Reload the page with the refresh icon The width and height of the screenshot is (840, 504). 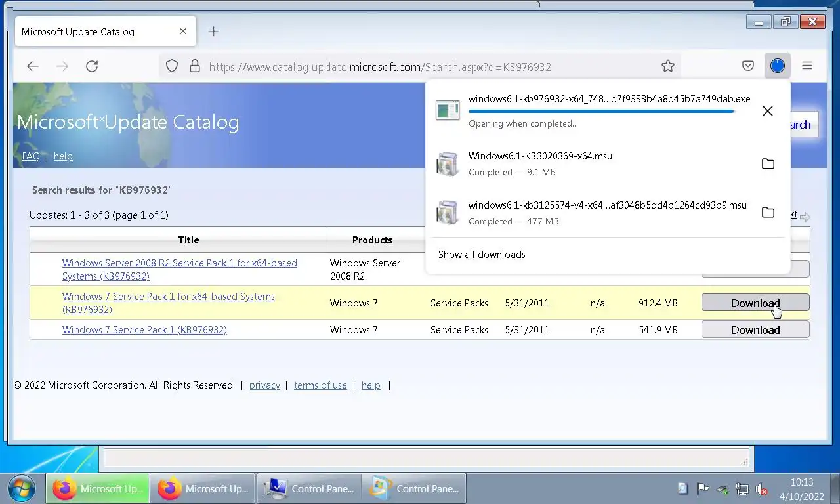[92, 66]
